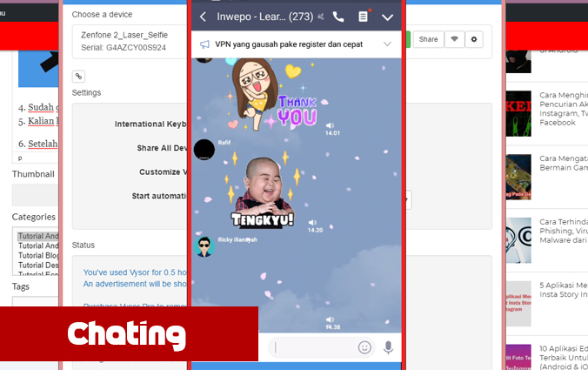Expand the chat header menu chevron
This screenshot has width=588, height=370.
tap(387, 17)
